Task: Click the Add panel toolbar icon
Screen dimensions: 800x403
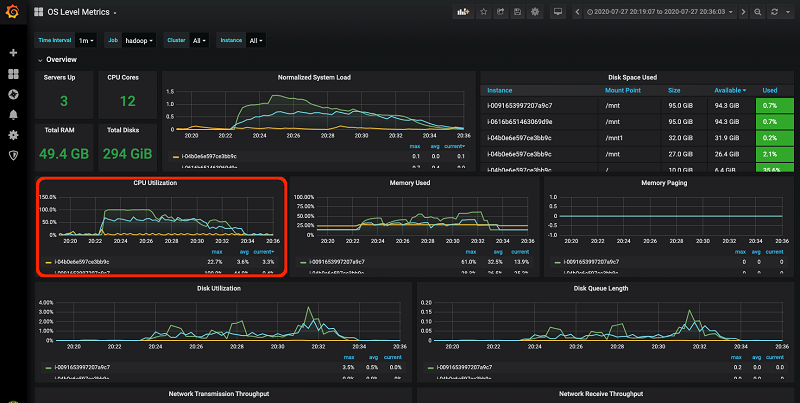Action: pyautogui.click(x=463, y=12)
